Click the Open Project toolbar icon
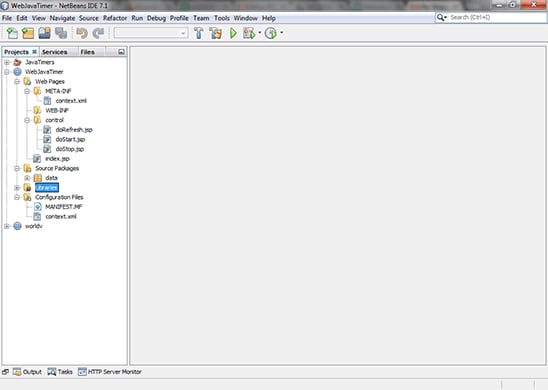 44,33
